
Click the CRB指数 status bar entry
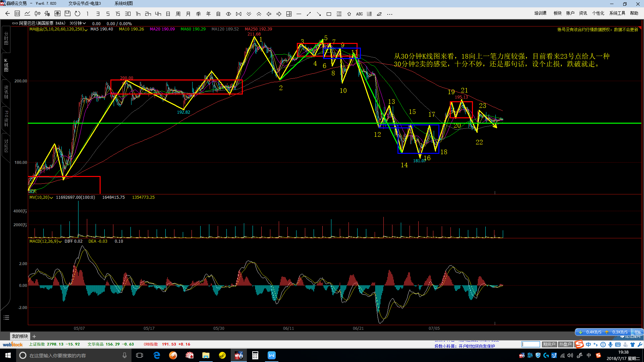(167, 344)
